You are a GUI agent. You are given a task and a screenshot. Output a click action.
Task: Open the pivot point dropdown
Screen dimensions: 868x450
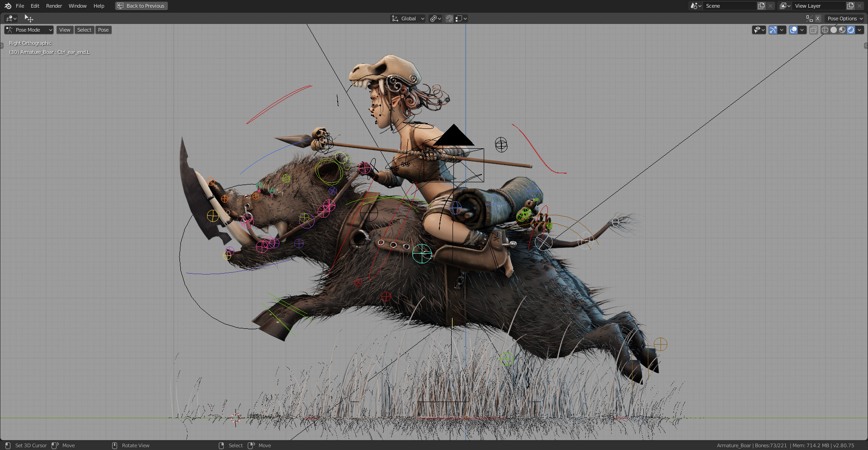point(435,19)
